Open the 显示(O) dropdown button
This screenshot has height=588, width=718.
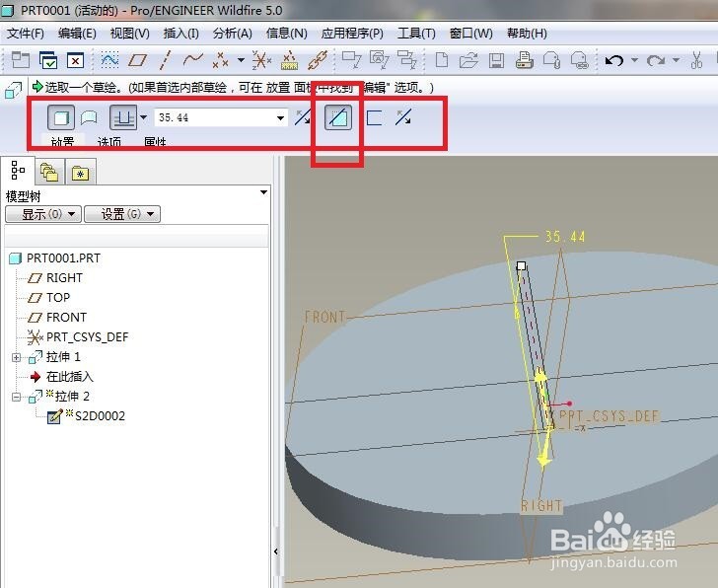(43, 214)
